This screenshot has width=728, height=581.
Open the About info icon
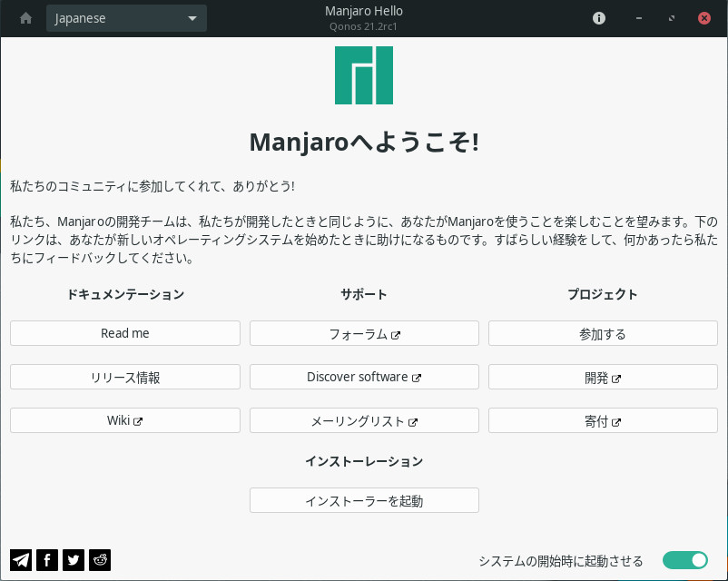pos(599,18)
